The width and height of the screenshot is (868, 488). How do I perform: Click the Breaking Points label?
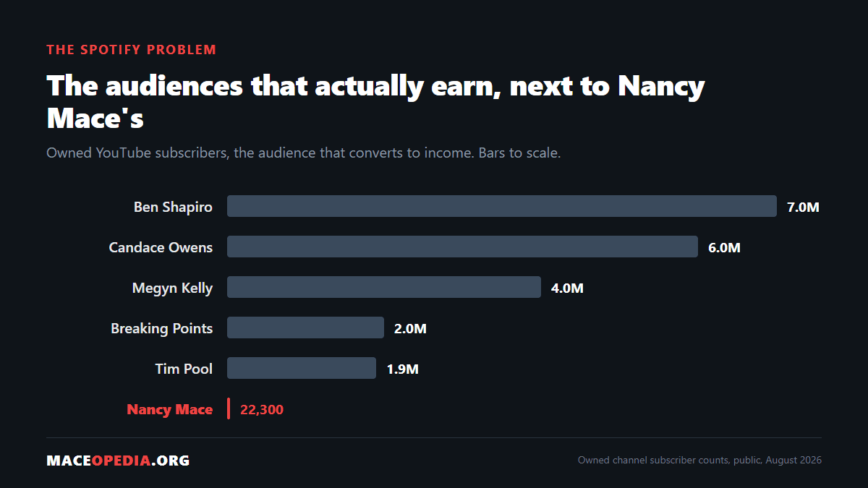pos(161,328)
